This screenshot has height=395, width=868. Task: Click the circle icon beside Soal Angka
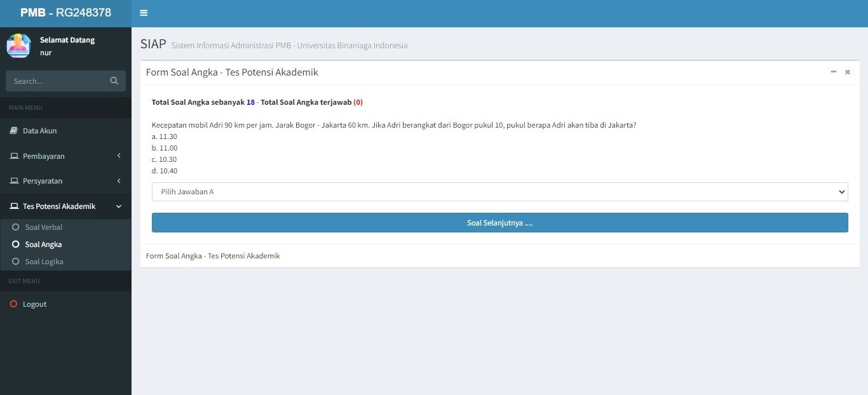tap(16, 244)
